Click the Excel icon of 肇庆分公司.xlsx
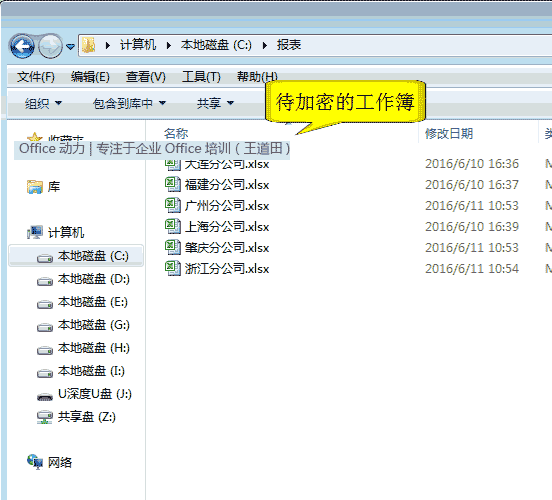This screenshot has height=500, width=552. click(x=173, y=247)
